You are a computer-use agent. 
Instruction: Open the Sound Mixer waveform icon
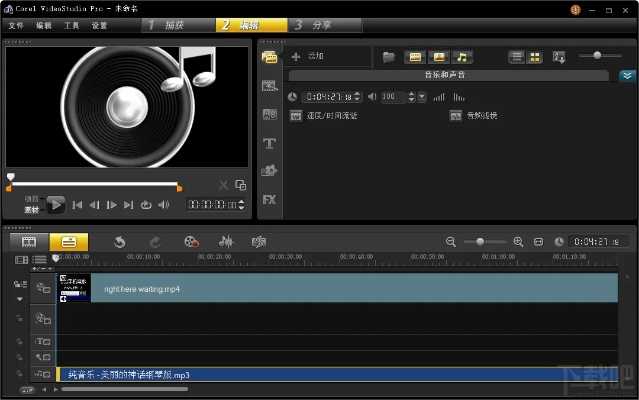click(x=226, y=242)
